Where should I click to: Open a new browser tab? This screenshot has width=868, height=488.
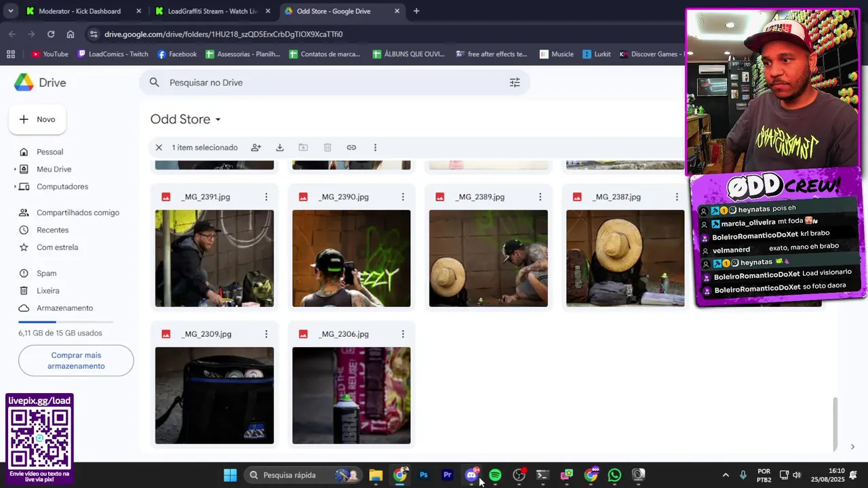click(416, 11)
